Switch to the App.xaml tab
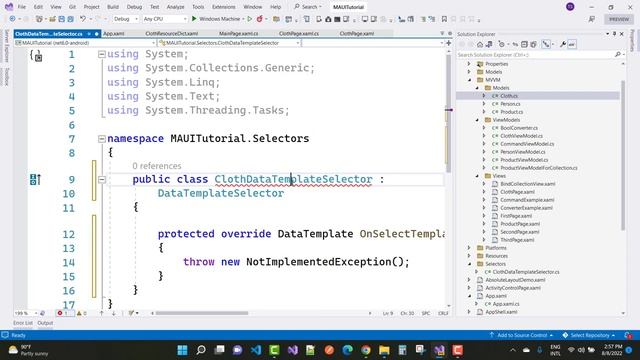This screenshot has height=360, width=640. pyautogui.click(x=113, y=33)
